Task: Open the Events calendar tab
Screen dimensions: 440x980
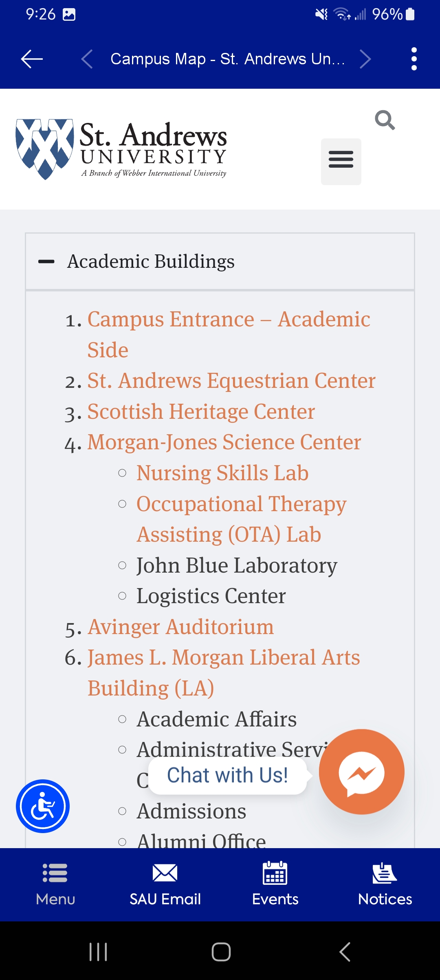Action: point(275,885)
